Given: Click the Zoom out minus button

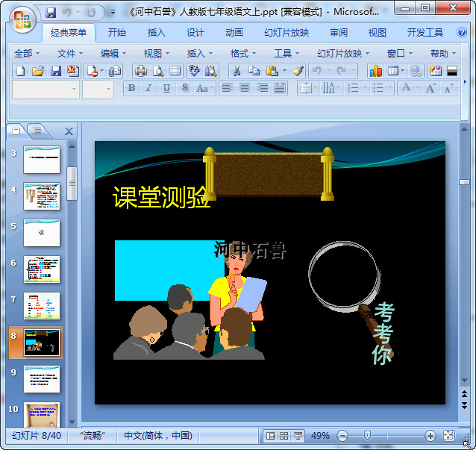Looking at the screenshot, I should point(342,436).
